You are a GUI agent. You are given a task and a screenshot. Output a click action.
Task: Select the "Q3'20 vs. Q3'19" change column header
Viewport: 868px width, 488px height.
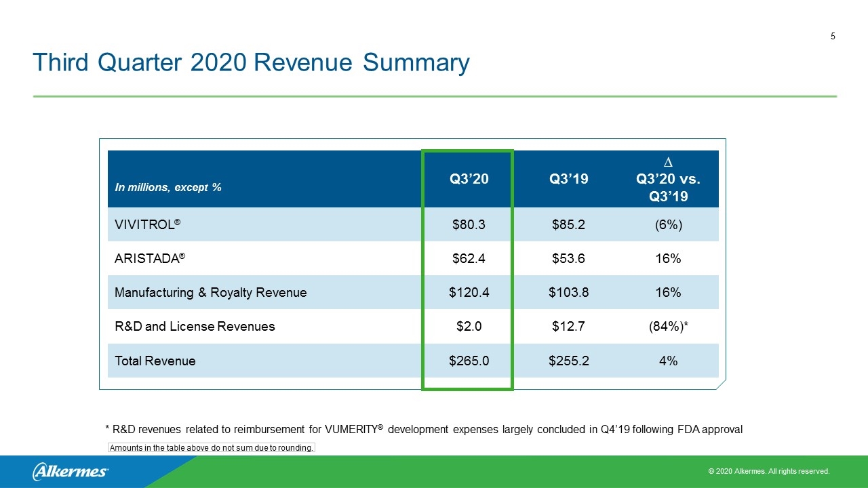[668, 179]
